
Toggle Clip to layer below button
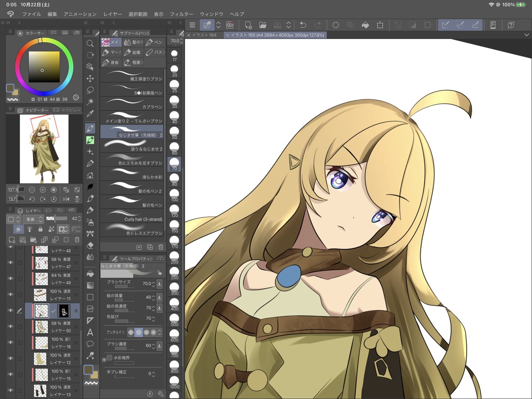[x=19, y=229]
